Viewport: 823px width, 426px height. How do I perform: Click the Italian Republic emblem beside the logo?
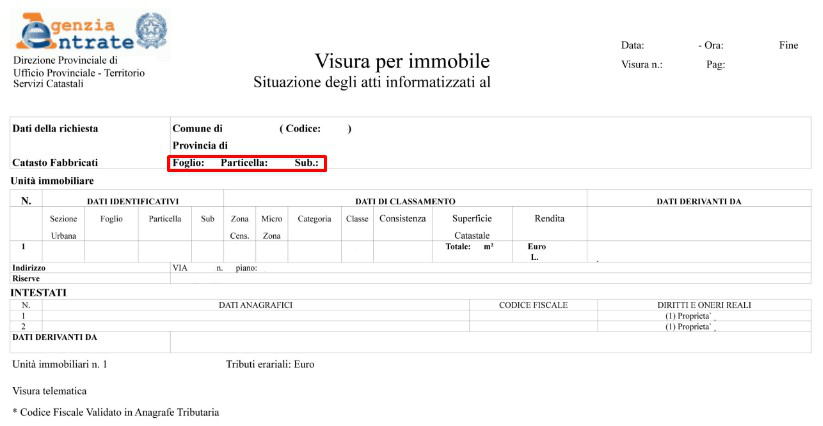click(151, 30)
